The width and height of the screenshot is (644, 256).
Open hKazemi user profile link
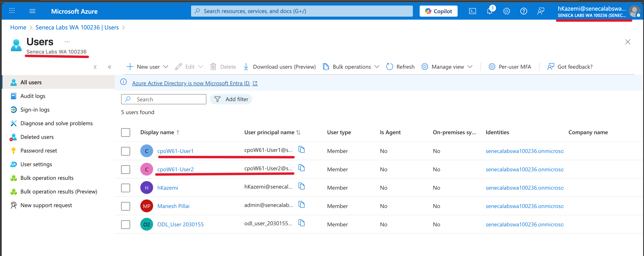[167, 188]
